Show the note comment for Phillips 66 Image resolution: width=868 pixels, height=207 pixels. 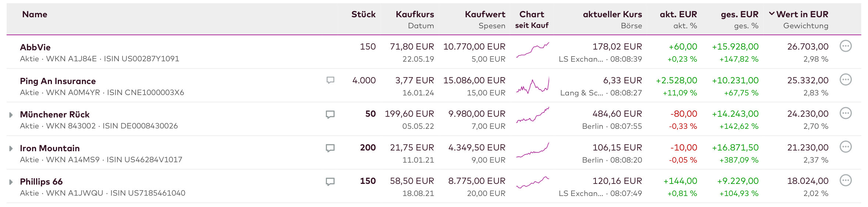click(x=330, y=182)
